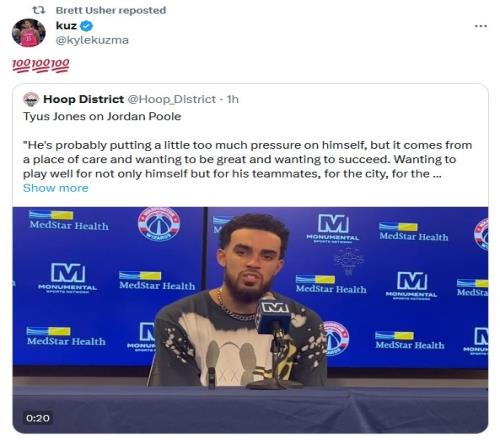
Task: Click the kuz display name
Action: pos(66,26)
